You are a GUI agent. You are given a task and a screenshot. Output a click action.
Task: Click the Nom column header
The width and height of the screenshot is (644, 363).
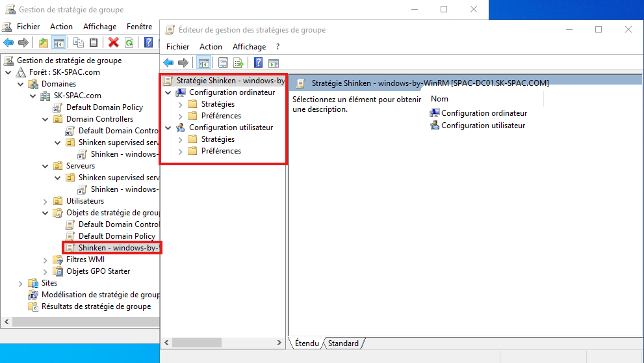point(440,99)
